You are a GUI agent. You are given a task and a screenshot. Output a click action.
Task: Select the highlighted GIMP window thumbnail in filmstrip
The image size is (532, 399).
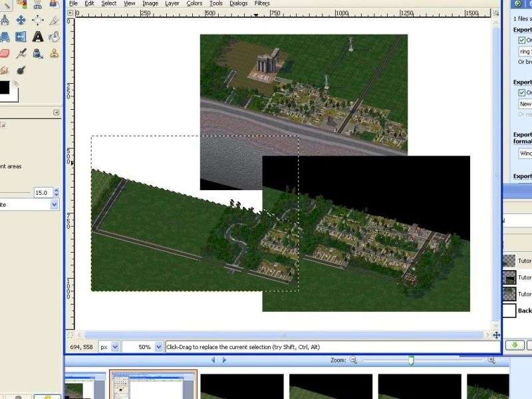click(153, 385)
